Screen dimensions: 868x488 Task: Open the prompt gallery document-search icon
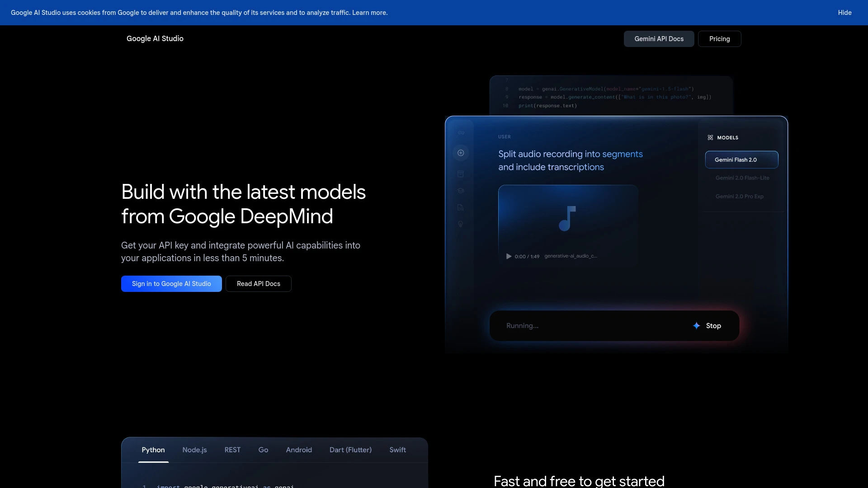pos(461,207)
